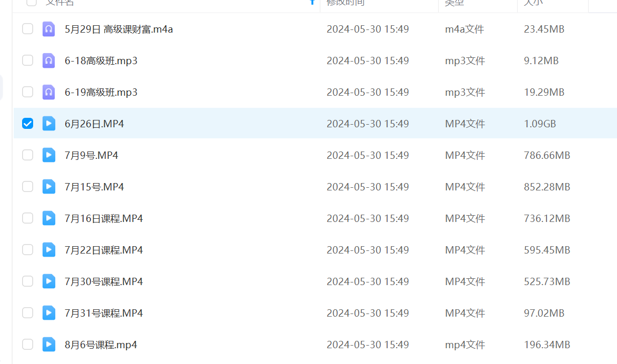This screenshot has height=364, width=617.
Task: Toggle the sort arrow in the 文件名 column
Action: 312,2
